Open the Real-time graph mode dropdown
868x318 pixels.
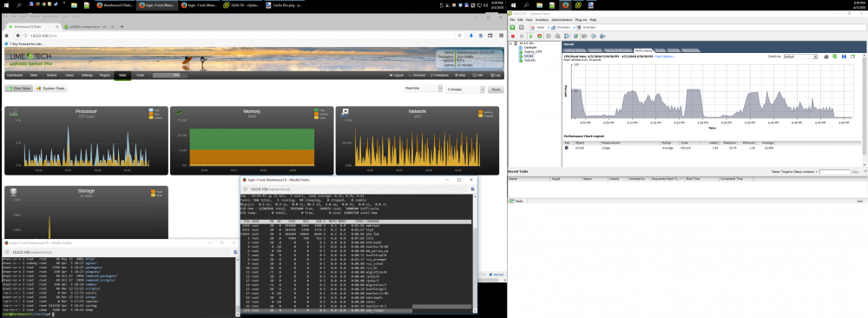(x=422, y=89)
